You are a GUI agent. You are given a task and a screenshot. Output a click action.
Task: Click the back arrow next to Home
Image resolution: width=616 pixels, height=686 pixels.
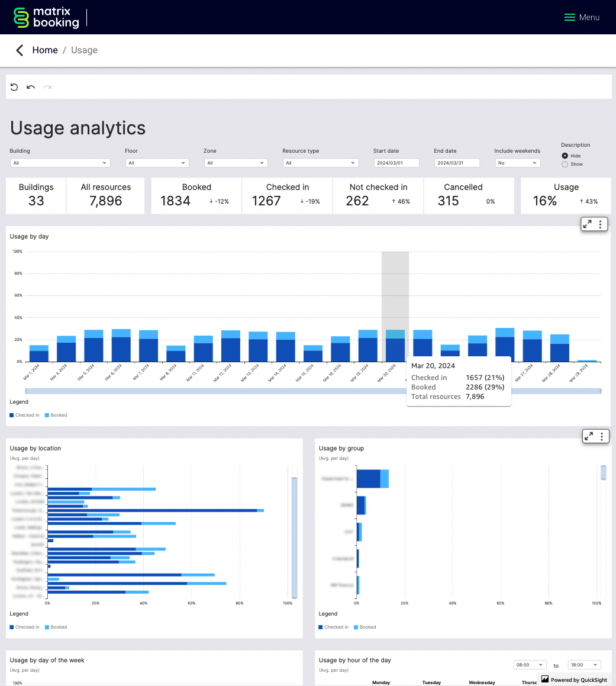(x=18, y=50)
